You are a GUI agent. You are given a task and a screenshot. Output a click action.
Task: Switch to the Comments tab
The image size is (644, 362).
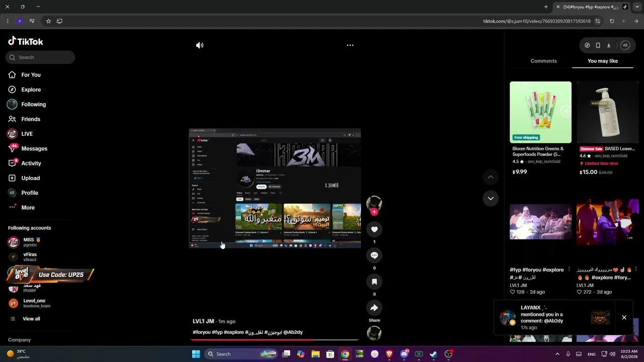(x=543, y=61)
